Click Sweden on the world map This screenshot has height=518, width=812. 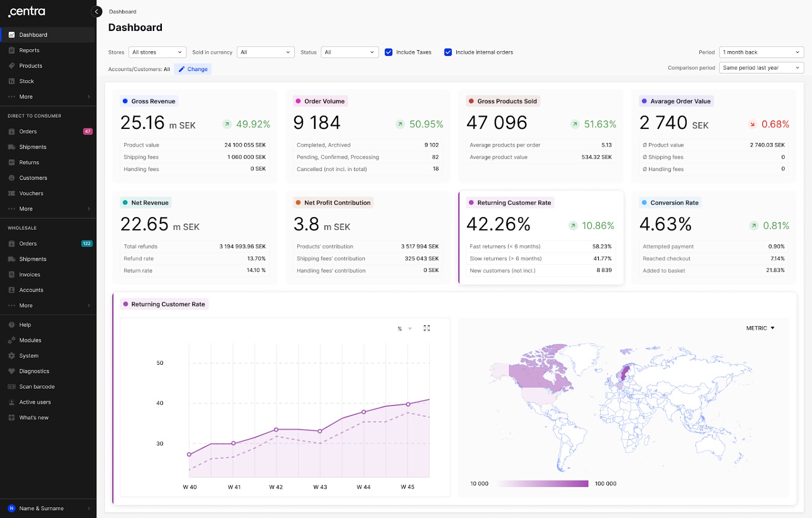(x=625, y=373)
